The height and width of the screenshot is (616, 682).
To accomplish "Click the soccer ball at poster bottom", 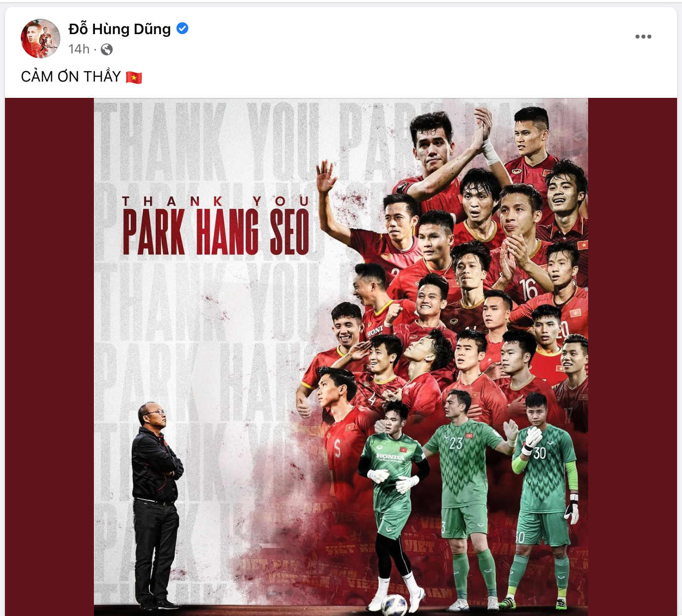I will pyautogui.click(x=394, y=605).
